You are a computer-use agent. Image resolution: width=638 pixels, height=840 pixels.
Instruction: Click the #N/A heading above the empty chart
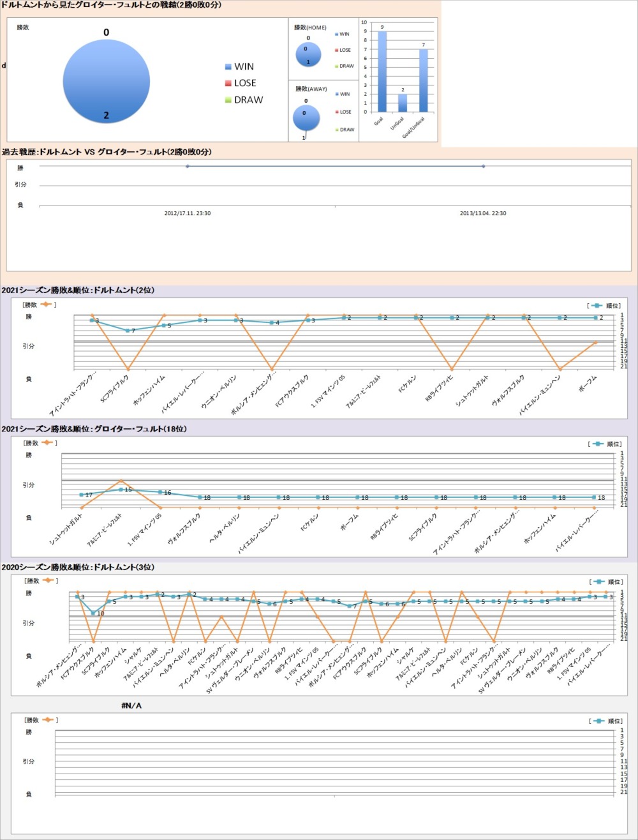(131, 705)
